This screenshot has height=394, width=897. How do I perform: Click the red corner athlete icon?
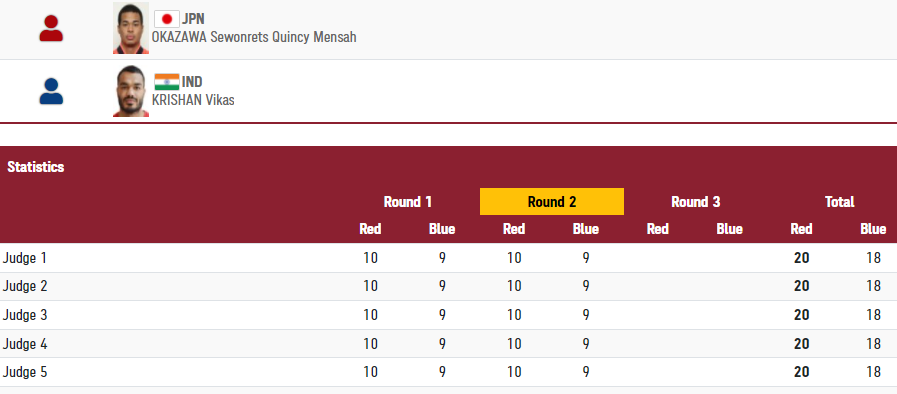(x=51, y=29)
